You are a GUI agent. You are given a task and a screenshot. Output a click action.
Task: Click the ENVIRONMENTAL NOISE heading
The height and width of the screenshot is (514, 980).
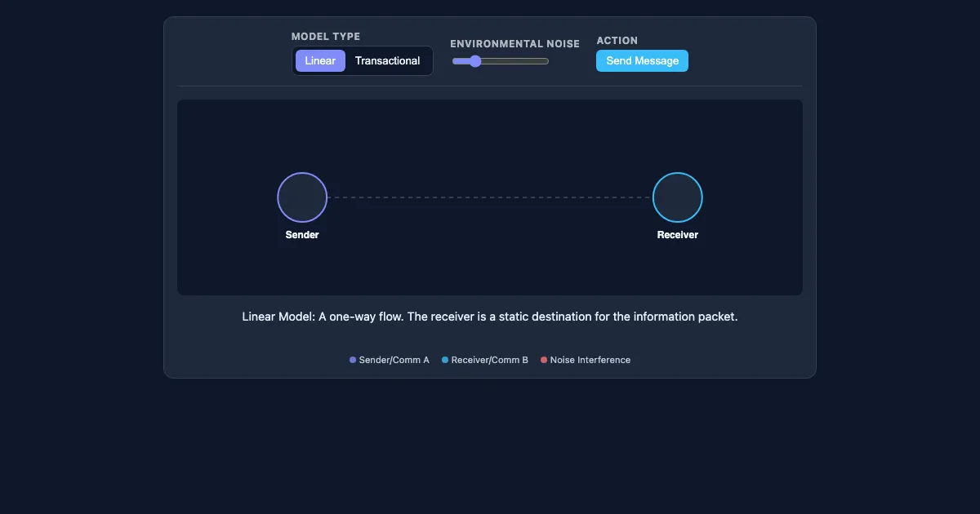pyautogui.click(x=515, y=44)
